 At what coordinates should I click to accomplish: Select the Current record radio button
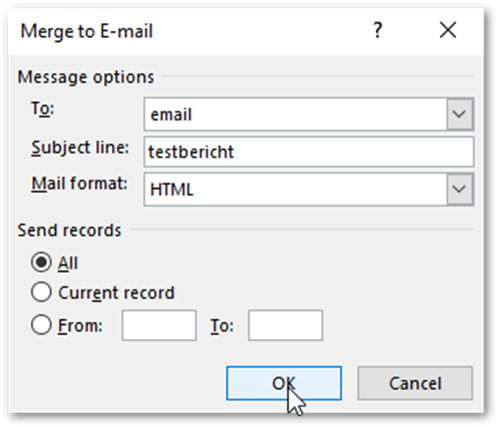[41, 292]
